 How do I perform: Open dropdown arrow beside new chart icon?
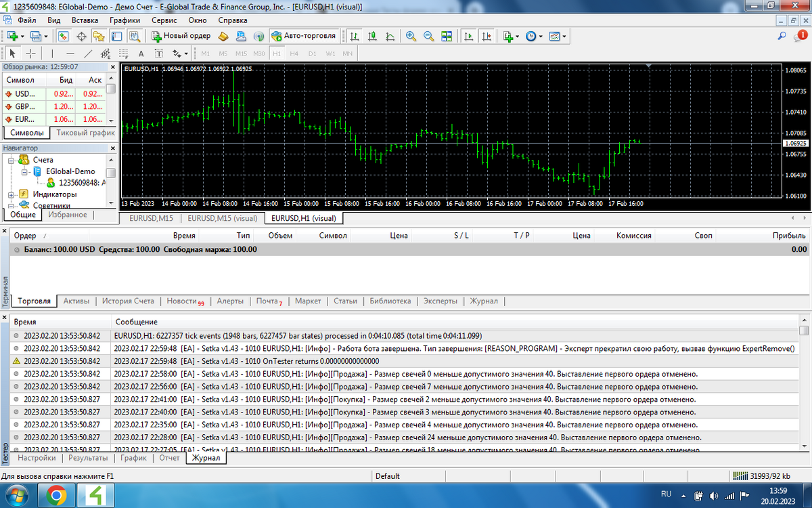coord(22,36)
